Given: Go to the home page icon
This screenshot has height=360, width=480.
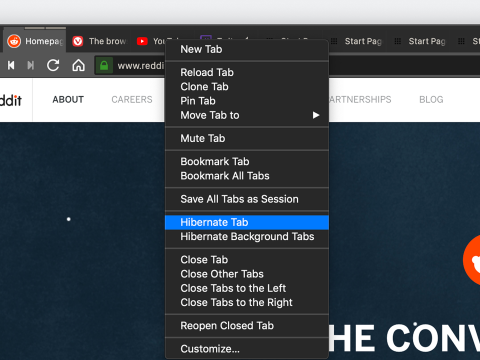Looking at the screenshot, I should coord(78,65).
